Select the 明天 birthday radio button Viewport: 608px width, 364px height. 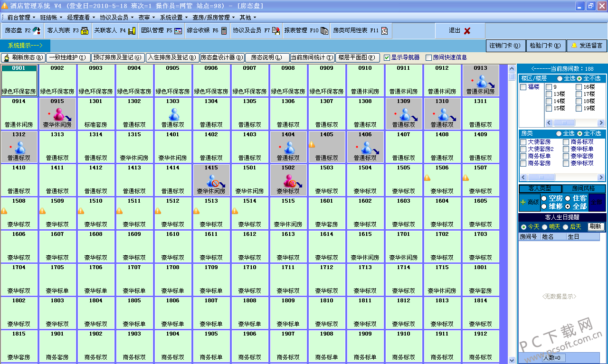click(x=545, y=227)
